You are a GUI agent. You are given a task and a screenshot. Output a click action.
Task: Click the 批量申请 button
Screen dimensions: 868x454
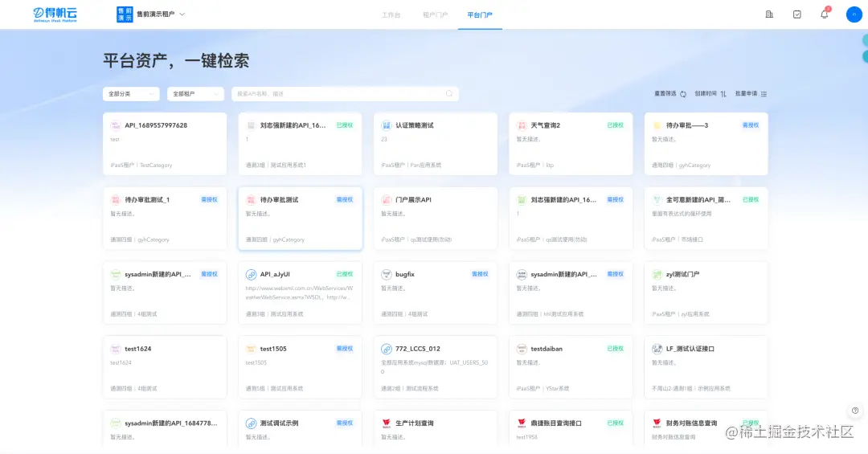click(x=751, y=94)
